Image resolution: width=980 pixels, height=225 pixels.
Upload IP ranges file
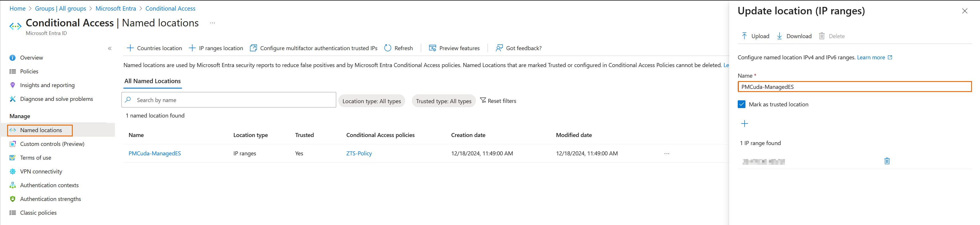click(x=755, y=36)
